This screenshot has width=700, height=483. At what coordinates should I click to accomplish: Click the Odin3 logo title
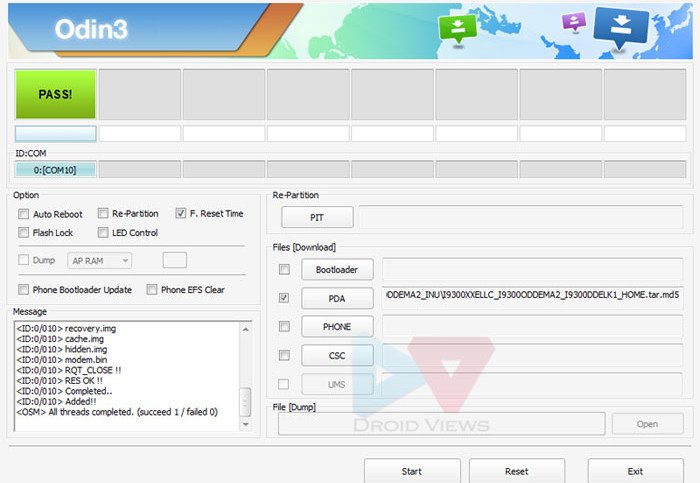tap(91, 29)
